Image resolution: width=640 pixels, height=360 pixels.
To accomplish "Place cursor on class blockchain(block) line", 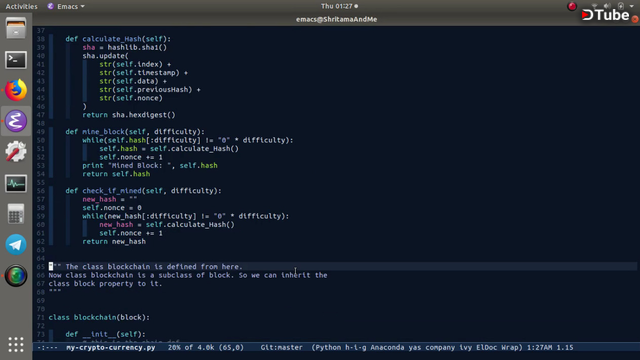I will click(99, 317).
